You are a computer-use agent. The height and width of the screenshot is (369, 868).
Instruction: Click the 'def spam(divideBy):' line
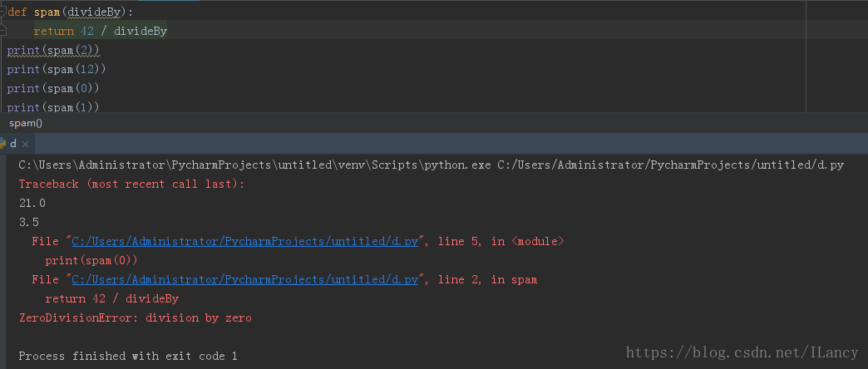click(x=71, y=12)
